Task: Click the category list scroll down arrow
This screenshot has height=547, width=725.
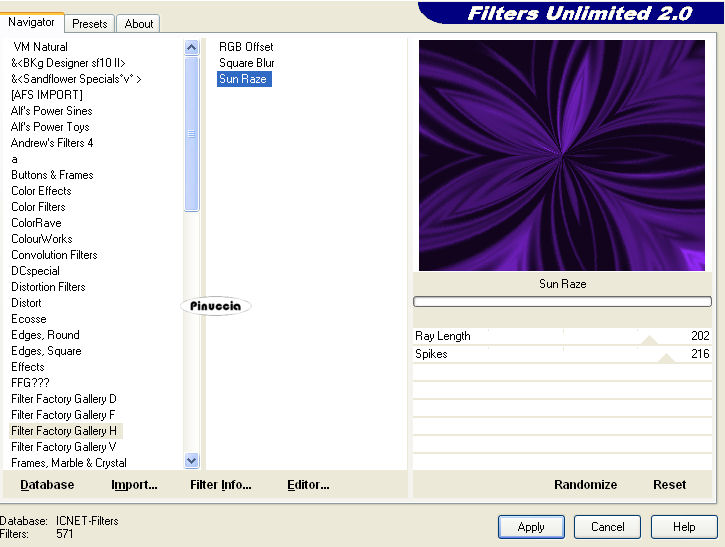Action: tap(191, 461)
